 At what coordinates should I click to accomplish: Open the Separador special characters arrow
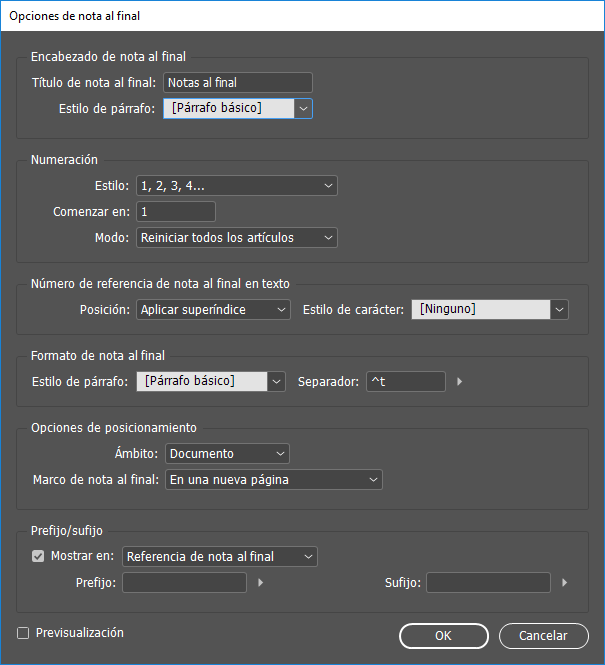(x=460, y=381)
